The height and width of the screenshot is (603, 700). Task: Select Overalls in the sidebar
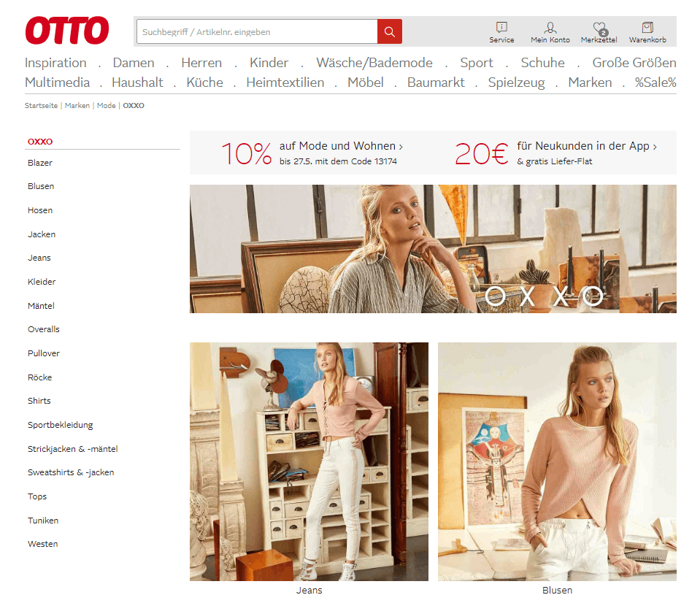(x=43, y=329)
